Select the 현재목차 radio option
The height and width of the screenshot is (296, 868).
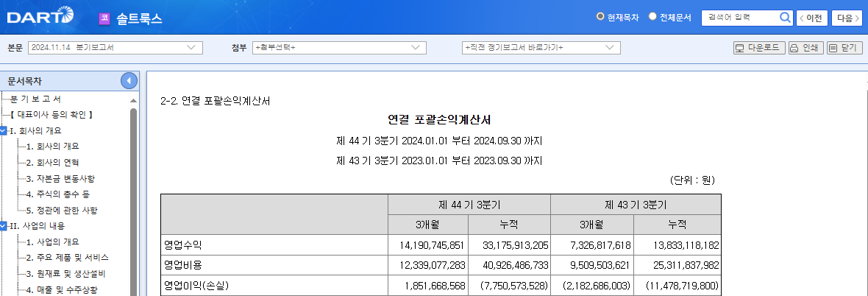(600, 17)
